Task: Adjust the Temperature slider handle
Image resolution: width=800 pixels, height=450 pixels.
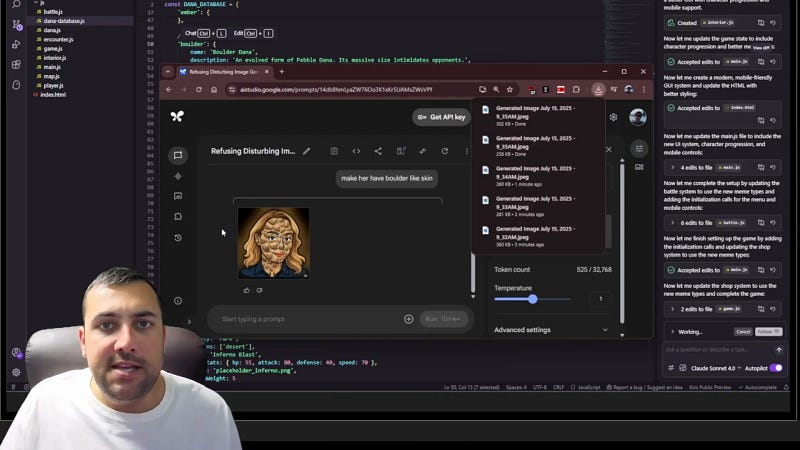Action: [x=533, y=299]
